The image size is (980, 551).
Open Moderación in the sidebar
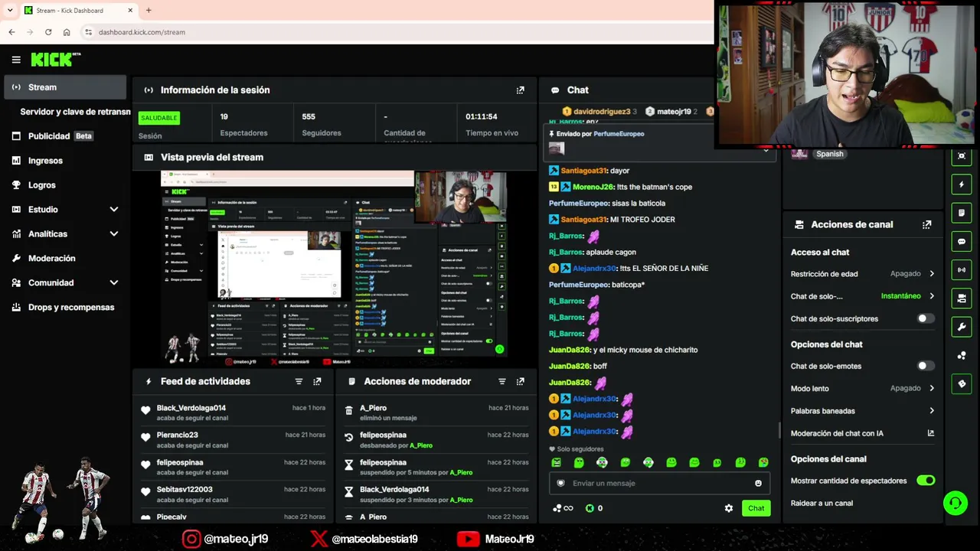(x=65, y=259)
